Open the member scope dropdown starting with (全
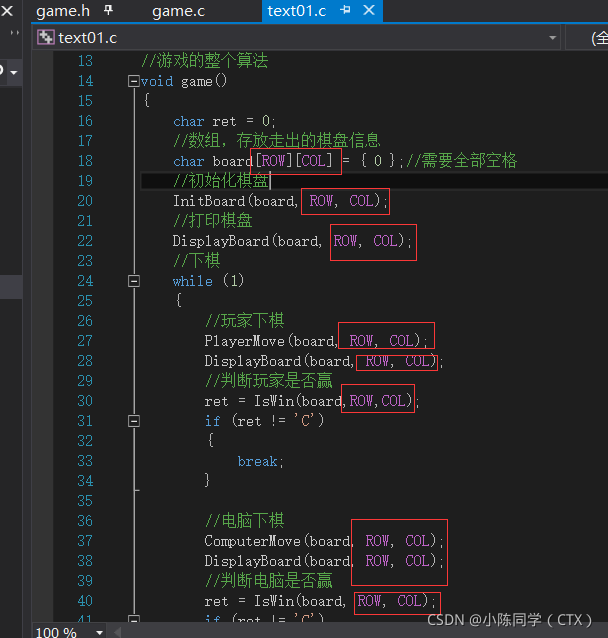Screen dimensions: 608x638 click(587, 38)
